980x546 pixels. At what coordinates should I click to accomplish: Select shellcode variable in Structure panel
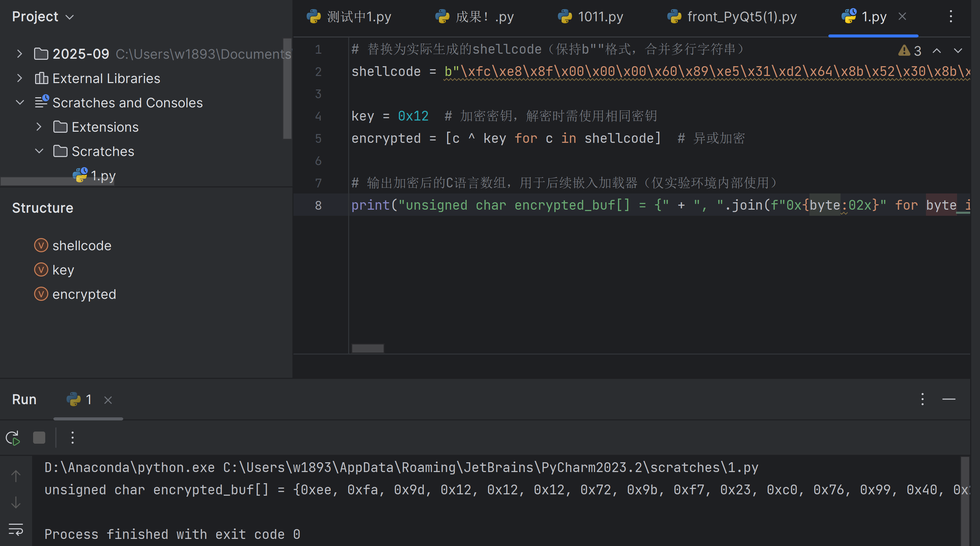coord(81,246)
